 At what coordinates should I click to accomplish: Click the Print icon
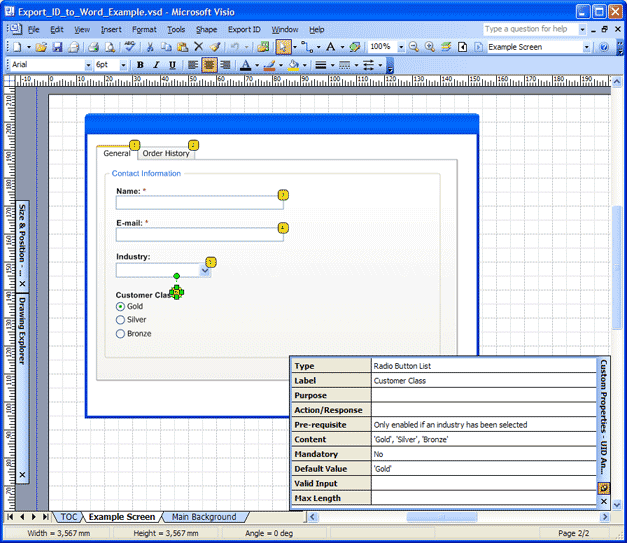click(x=93, y=47)
